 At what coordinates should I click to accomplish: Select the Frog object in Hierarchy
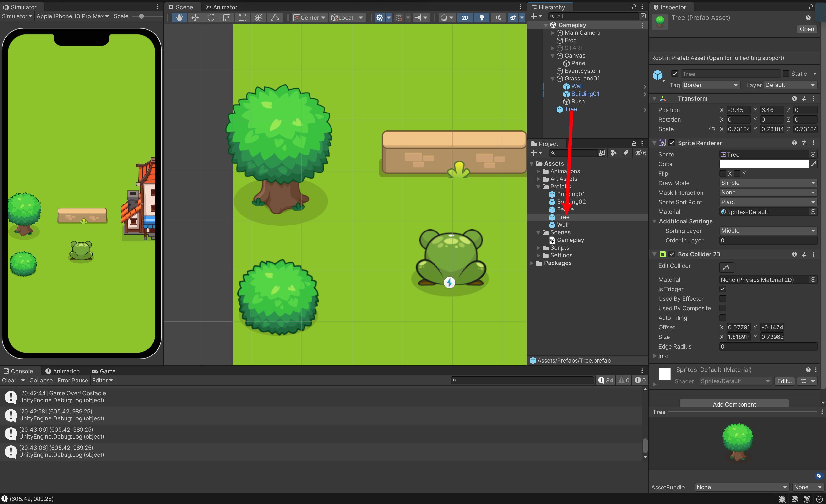click(x=570, y=40)
